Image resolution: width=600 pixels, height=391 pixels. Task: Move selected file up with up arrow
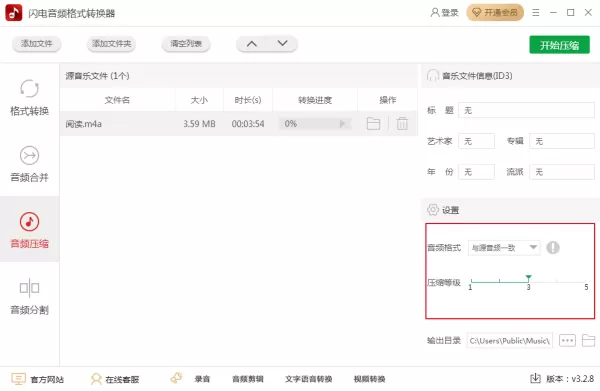tap(251, 44)
